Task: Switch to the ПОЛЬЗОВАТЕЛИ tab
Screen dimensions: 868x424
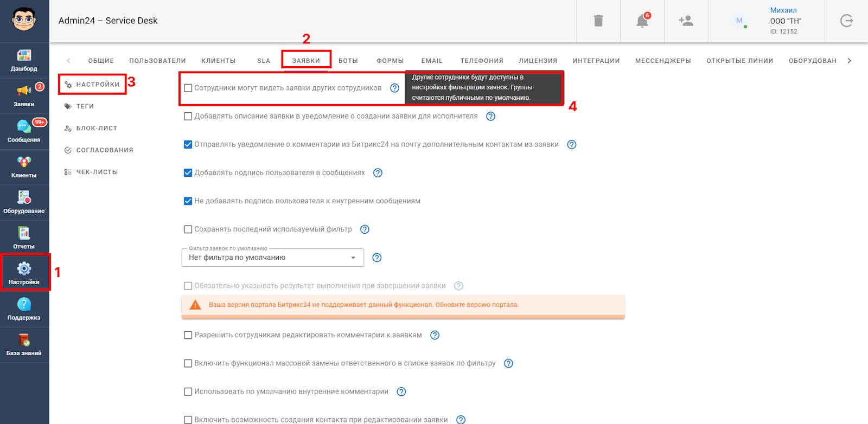Action: tap(157, 61)
